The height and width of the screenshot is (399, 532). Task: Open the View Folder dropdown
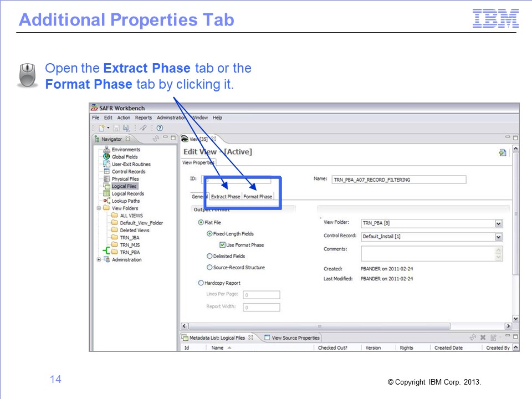point(498,223)
